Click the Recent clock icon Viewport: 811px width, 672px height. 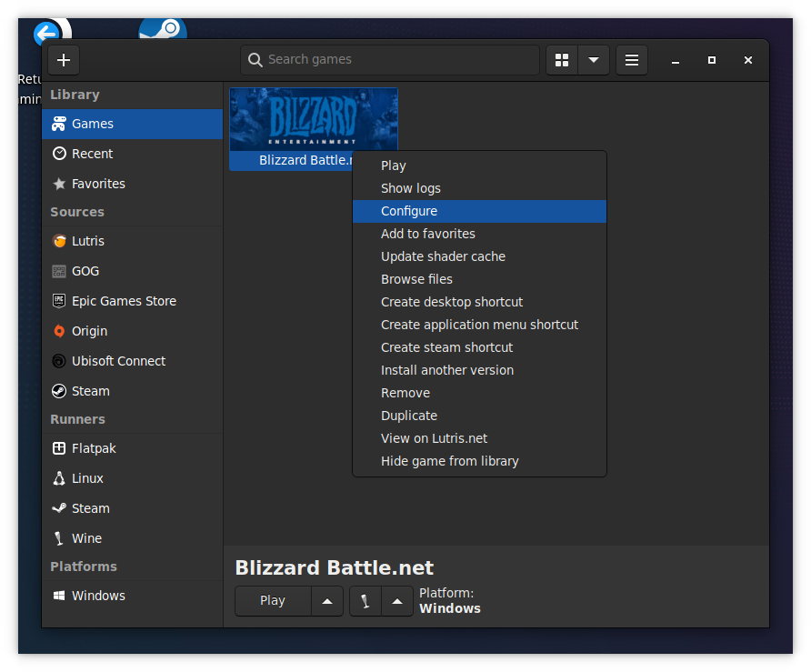pyautogui.click(x=59, y=154)
